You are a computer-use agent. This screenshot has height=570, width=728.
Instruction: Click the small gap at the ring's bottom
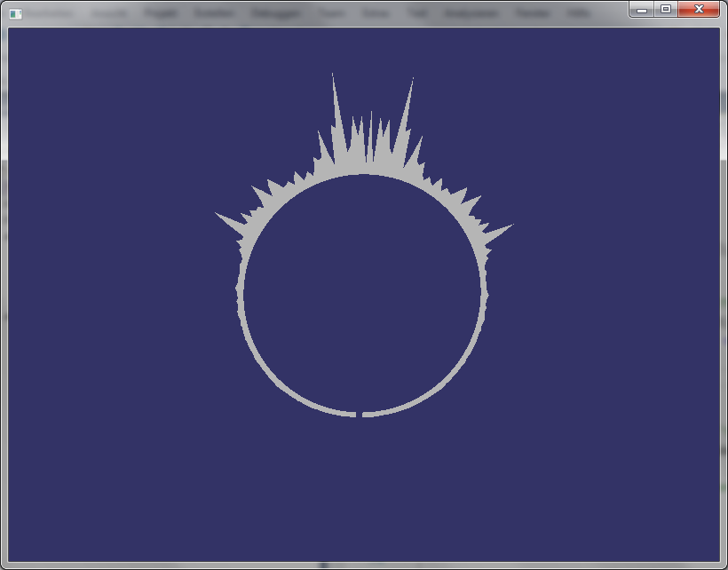point(360,414)
